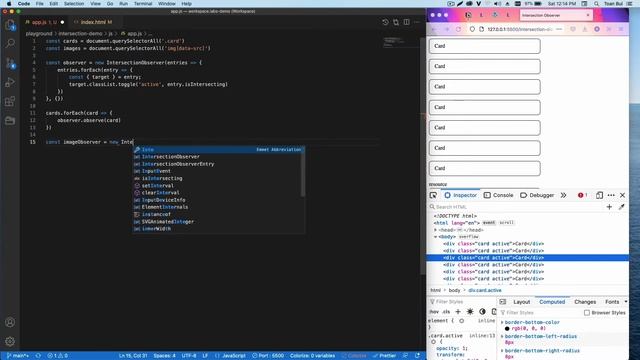
Task: Open the Terminal menu in menu bar
Action: pos(143,4)
